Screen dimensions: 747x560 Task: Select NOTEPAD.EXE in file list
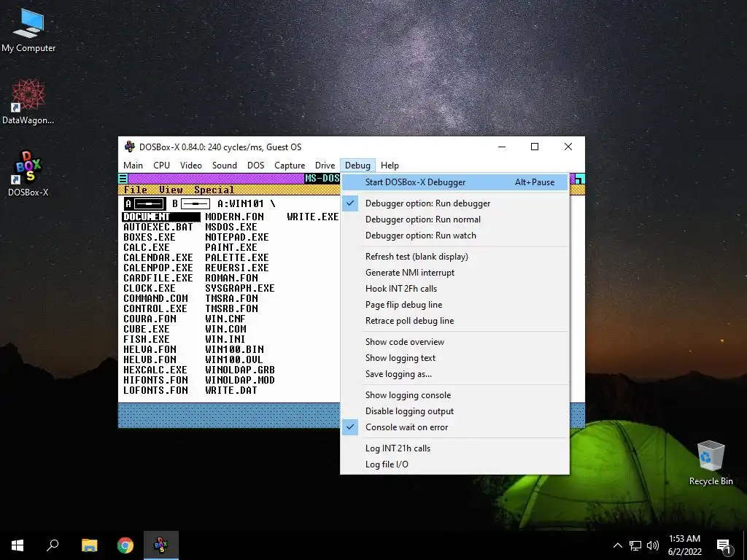point(237,237)
